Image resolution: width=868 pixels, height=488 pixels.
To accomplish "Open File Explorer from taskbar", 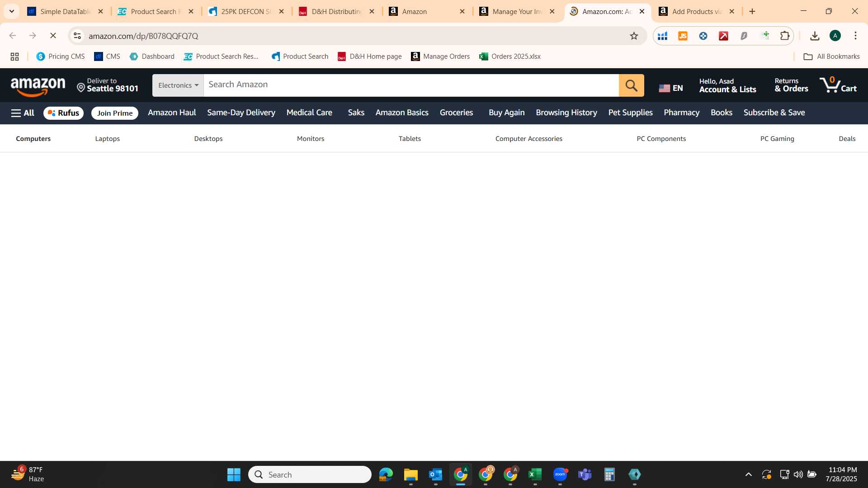I will click(410, 474).
